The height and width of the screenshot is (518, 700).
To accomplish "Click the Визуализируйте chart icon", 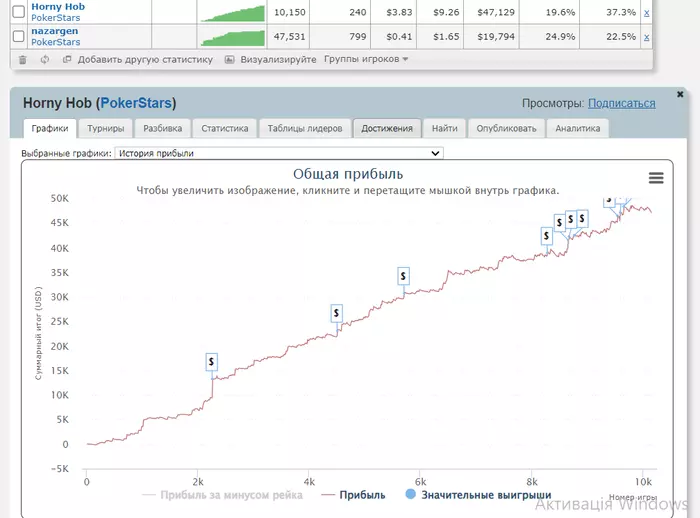I will 229,59.
